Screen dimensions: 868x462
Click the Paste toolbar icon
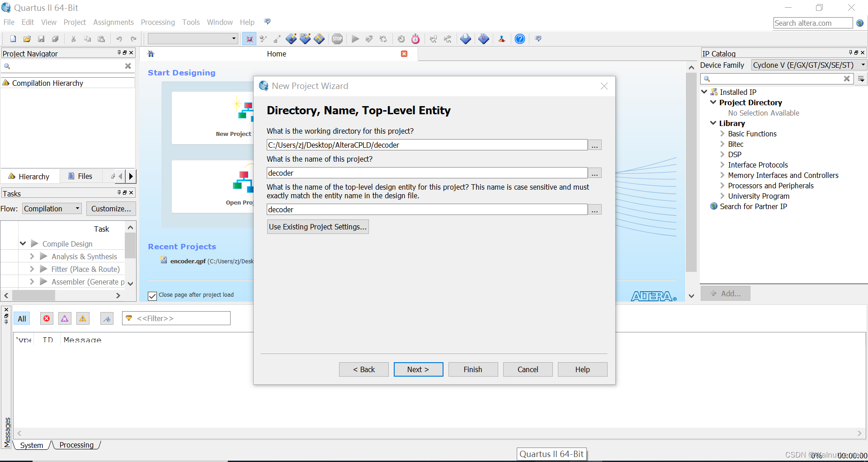point(101,39)
